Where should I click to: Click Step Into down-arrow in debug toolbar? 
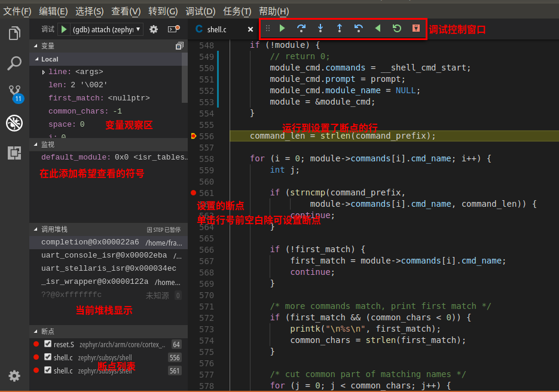click(x=320, y=28)
